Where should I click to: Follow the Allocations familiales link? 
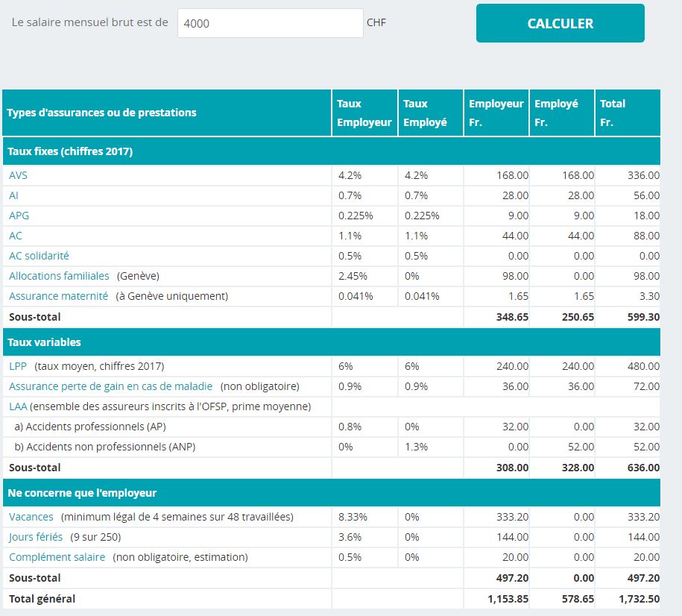(x=59, y=276)
